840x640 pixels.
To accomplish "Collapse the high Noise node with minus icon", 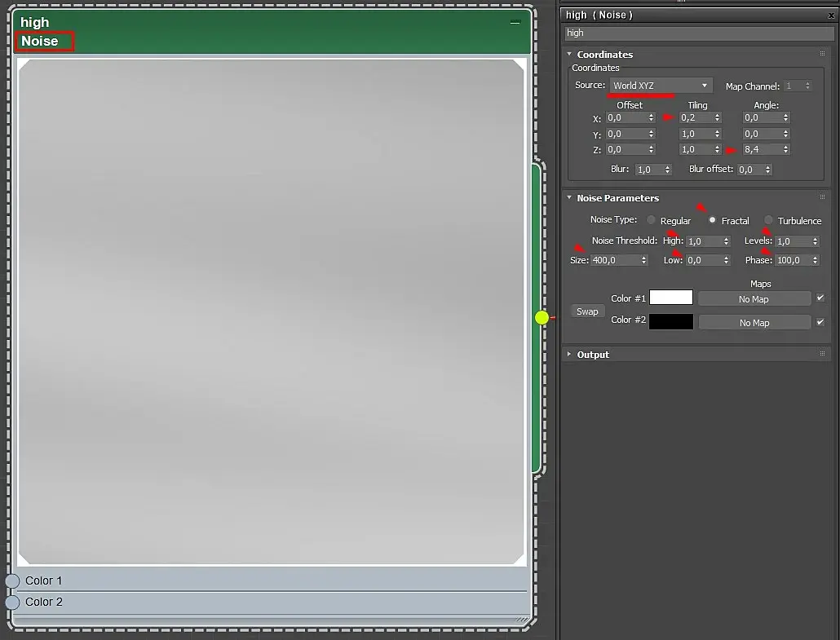I will tap(515, 23).
